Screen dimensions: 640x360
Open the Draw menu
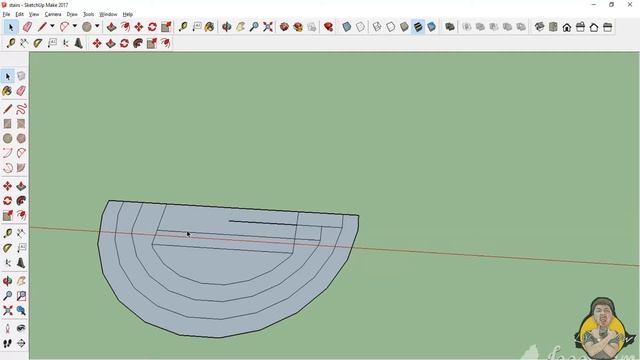(x=72, y=14)
